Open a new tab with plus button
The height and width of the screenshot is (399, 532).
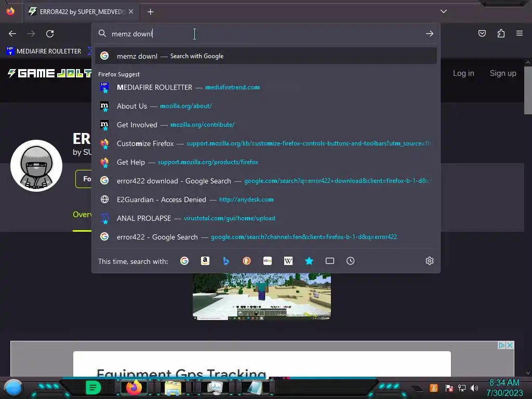point(150,12)
